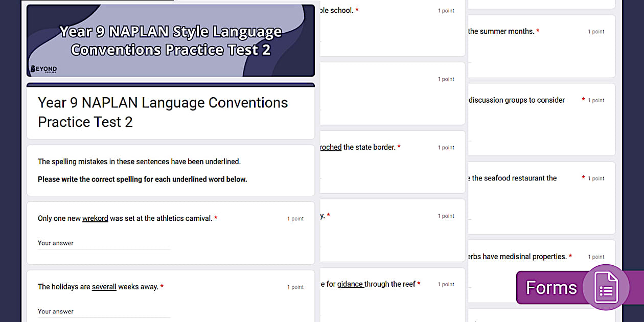644x322 pixels.
Task: Select the title Year 9 NAPLAN Language Conventions
Action: pos(163,112)
